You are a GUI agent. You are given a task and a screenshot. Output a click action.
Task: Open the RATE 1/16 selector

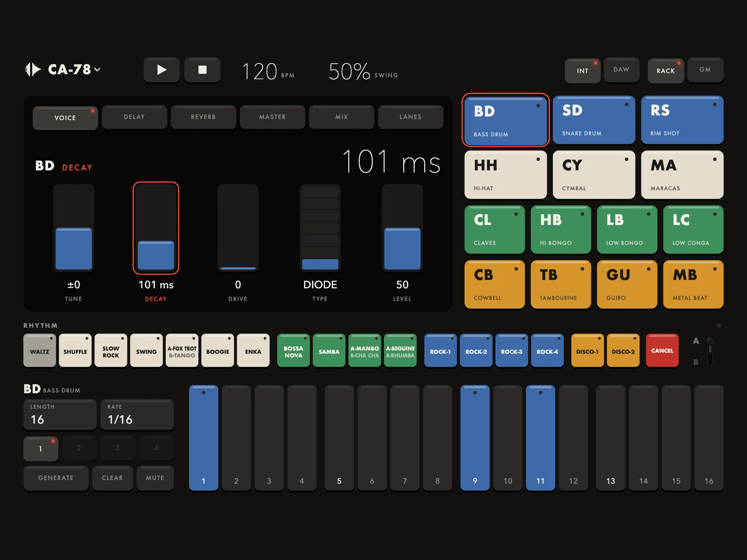(137, 415)
